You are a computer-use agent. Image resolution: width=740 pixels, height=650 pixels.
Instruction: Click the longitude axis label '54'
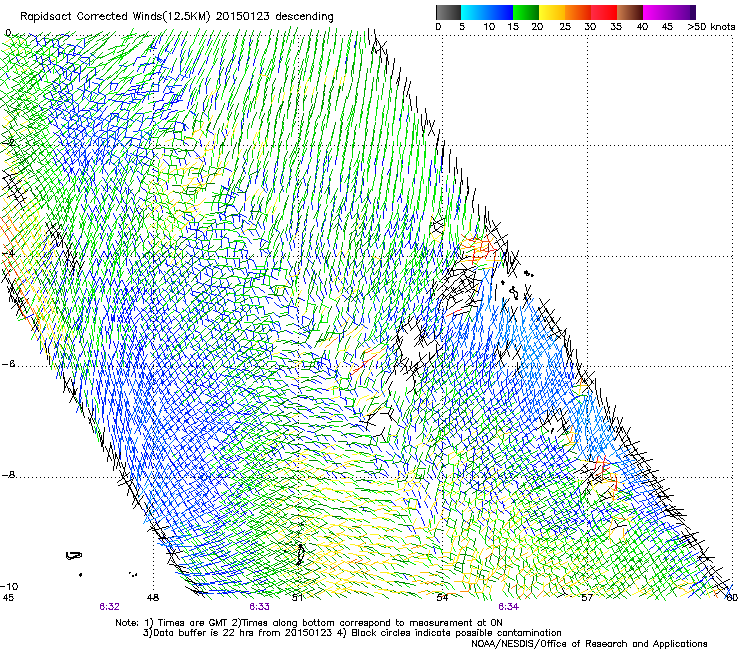(x=442, y=598)
